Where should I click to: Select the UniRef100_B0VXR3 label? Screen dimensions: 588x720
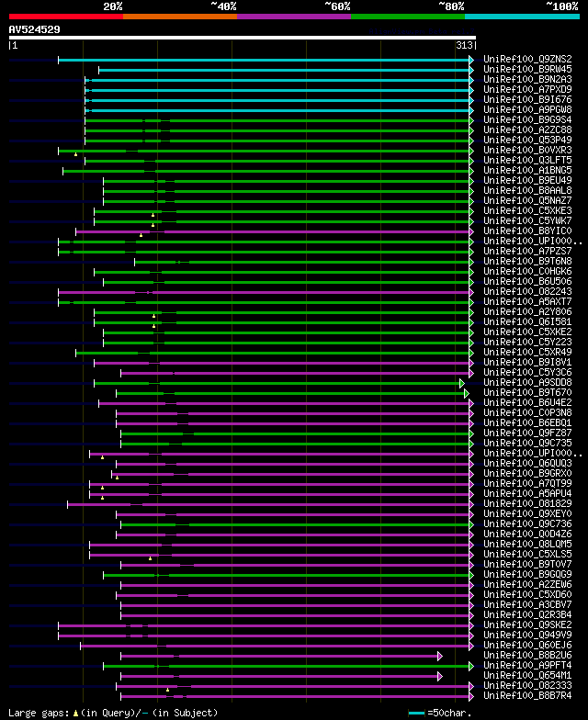(x=527, y=151)
